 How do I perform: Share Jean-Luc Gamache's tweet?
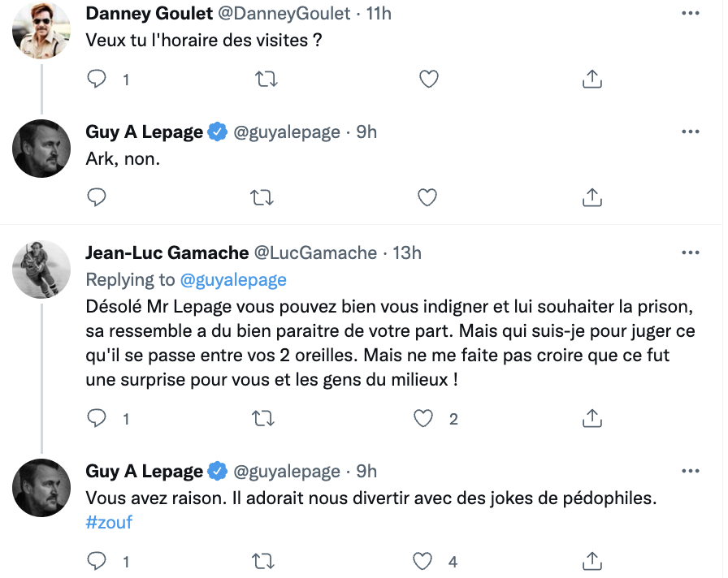[x=592, y=418]
